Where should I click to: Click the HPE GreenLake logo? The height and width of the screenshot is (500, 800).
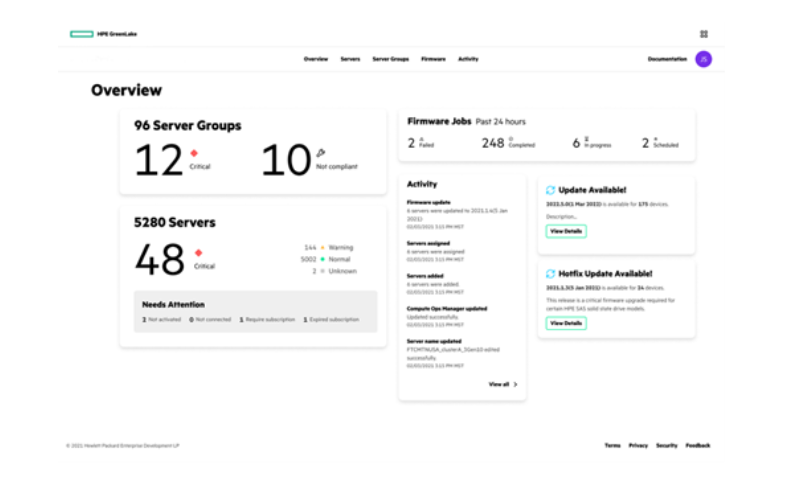(104, 34)
